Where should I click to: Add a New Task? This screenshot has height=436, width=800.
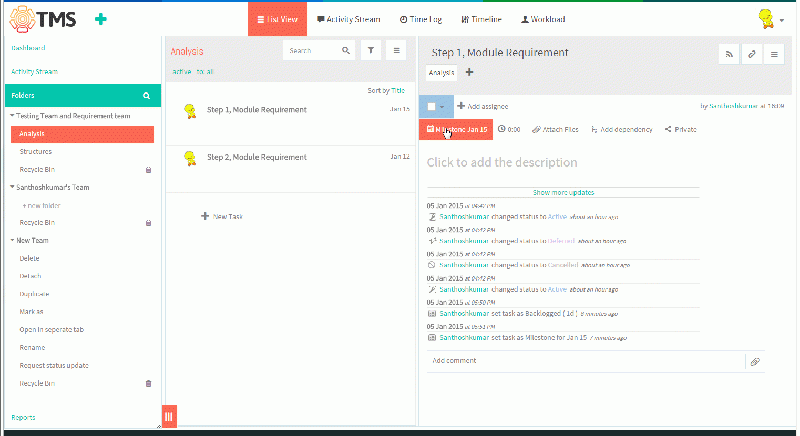222,216
